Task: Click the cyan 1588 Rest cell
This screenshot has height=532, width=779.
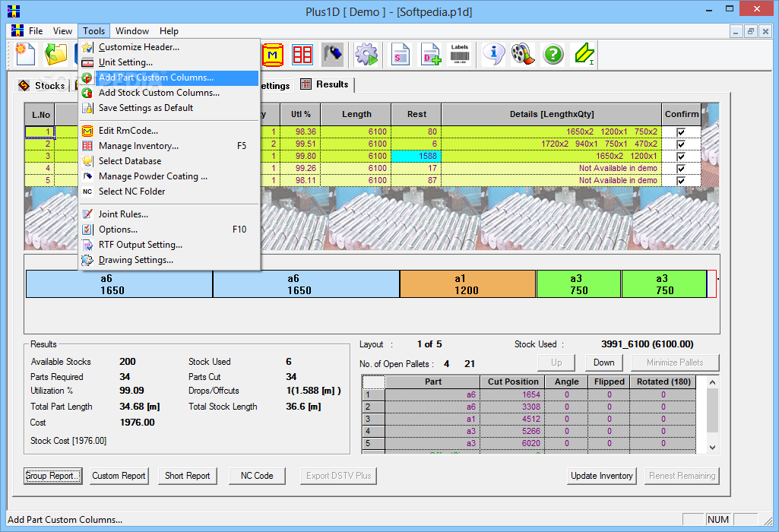Action: click(416, 156)
